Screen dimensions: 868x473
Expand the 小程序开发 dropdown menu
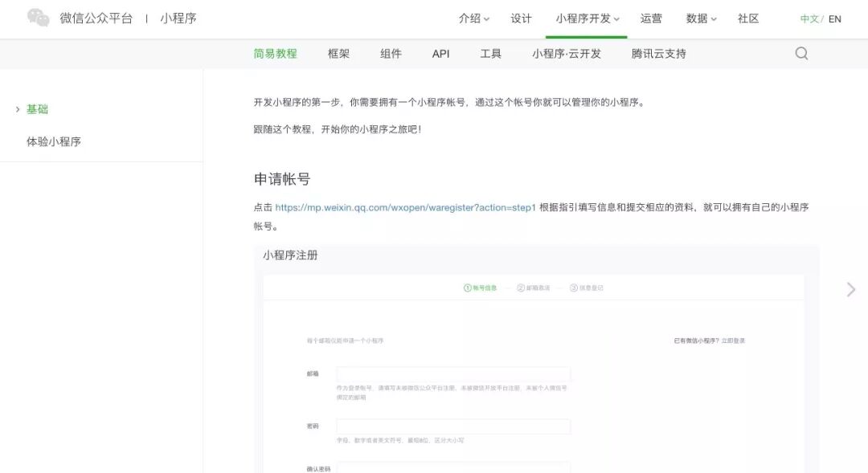tap(588, 18)
